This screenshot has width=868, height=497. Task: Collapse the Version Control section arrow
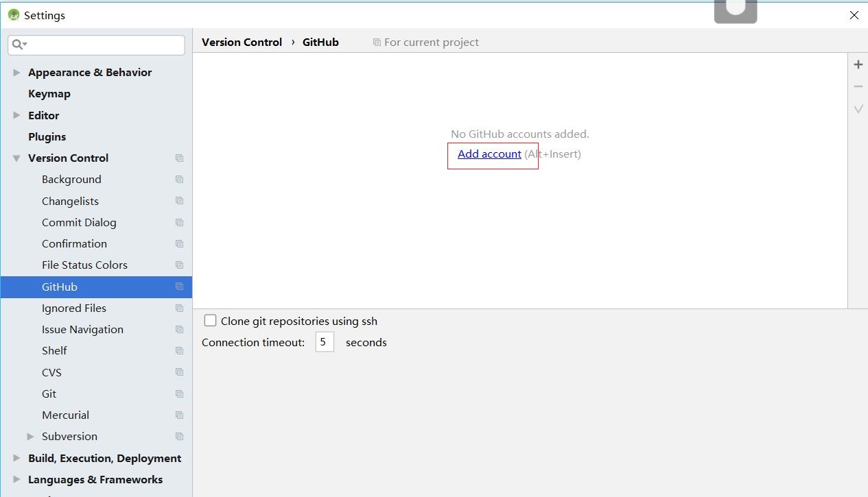[x=16, y=158]
